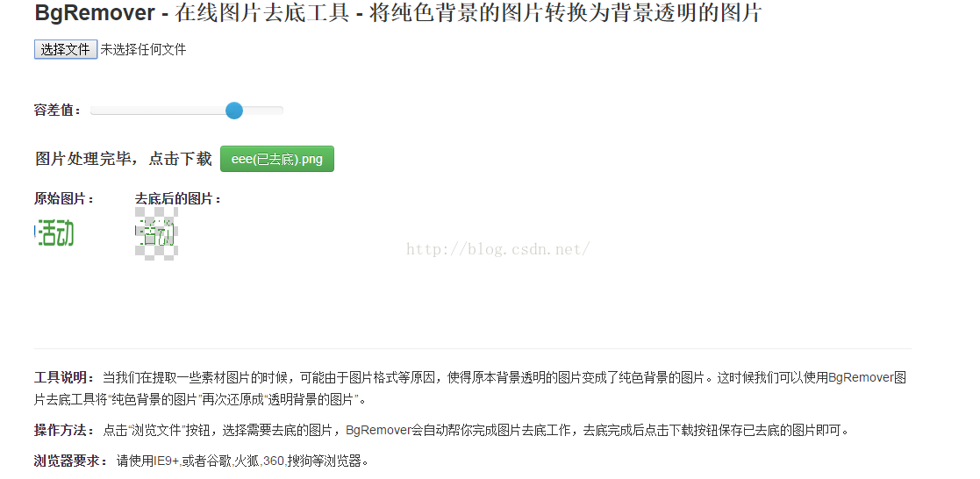Click the 工具说明 bold heading
Screen dimensions: 980x479
(x=64, y=378)
